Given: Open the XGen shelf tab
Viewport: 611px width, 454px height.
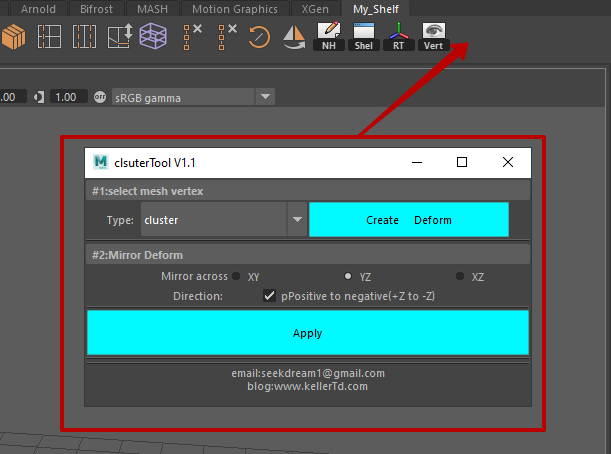Looking at the screenshot, I should pos(315,9).
